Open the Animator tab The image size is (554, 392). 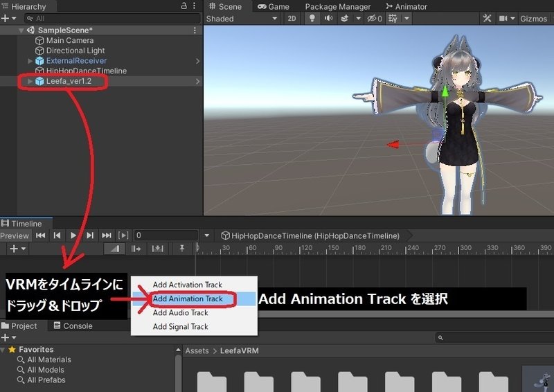406,6
